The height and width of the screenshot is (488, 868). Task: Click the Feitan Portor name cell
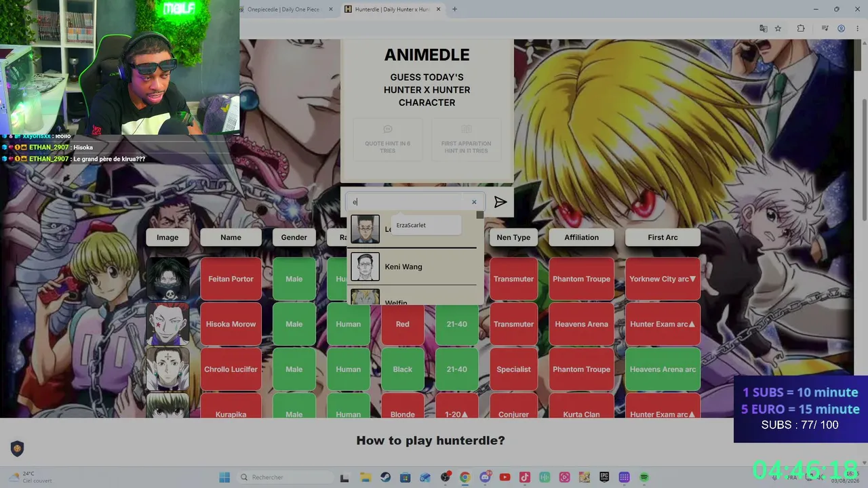click(x=231, y=279)
